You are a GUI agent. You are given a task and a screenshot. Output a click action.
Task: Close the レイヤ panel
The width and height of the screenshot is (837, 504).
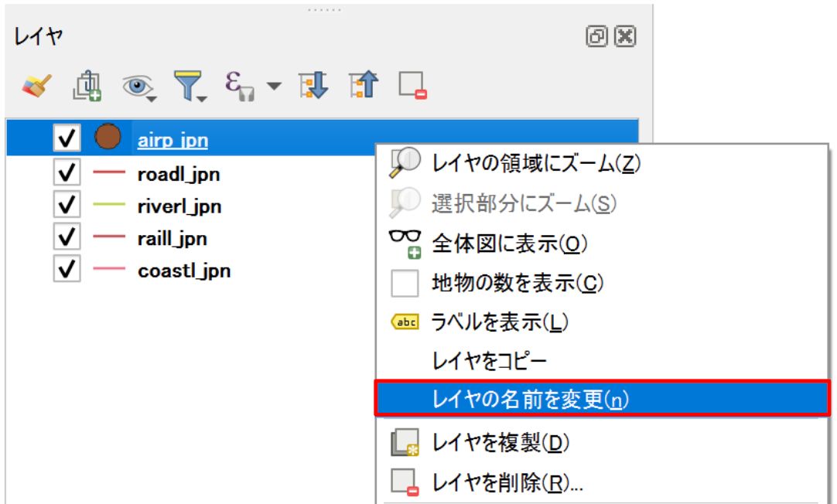coord(625,36)
